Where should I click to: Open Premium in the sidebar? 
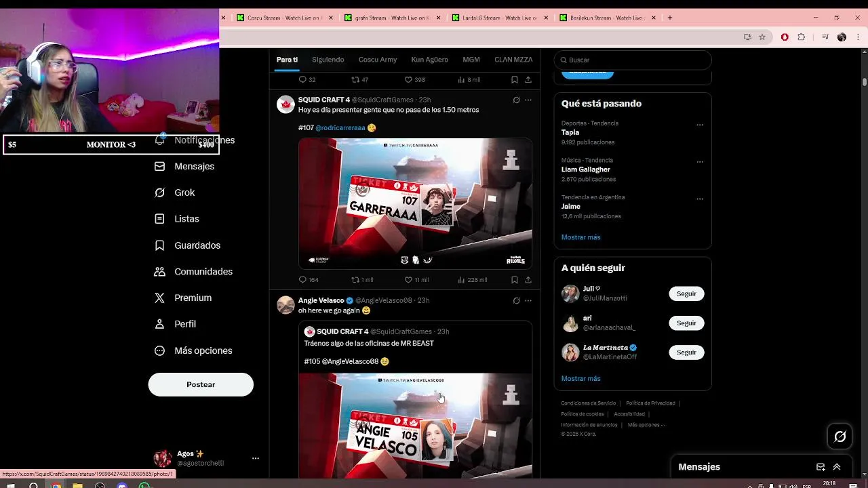point(183,298)
